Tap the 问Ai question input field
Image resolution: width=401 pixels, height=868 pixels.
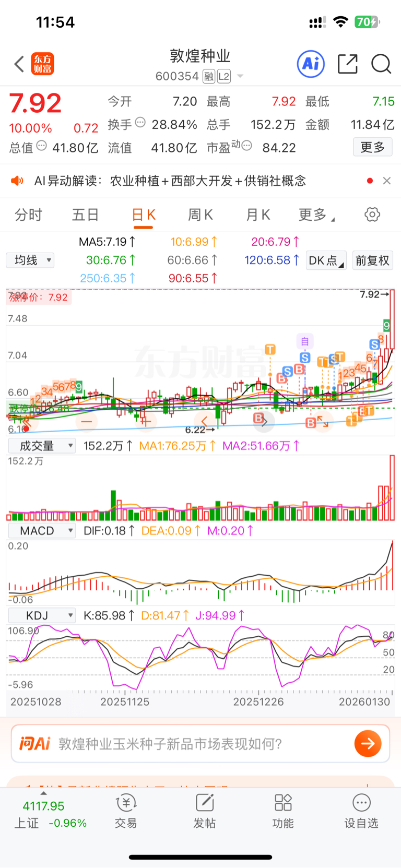[x=200, y=743]
